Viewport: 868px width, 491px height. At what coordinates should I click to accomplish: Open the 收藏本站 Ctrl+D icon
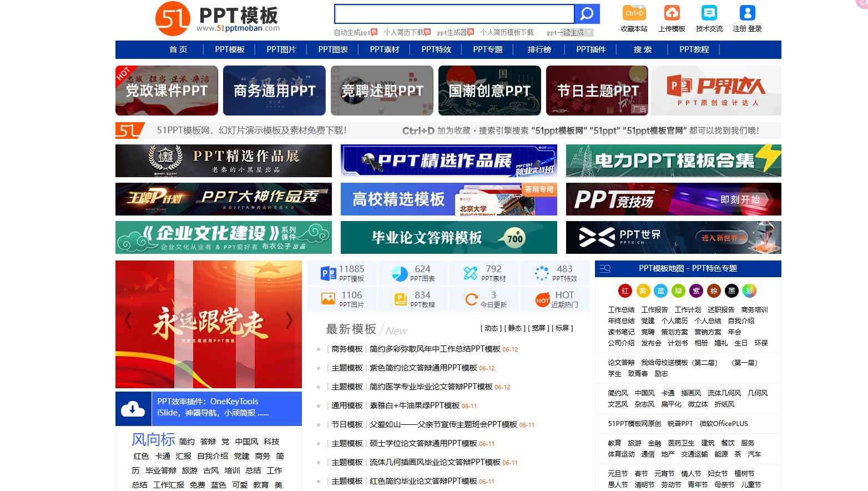[x=634, y=13]
